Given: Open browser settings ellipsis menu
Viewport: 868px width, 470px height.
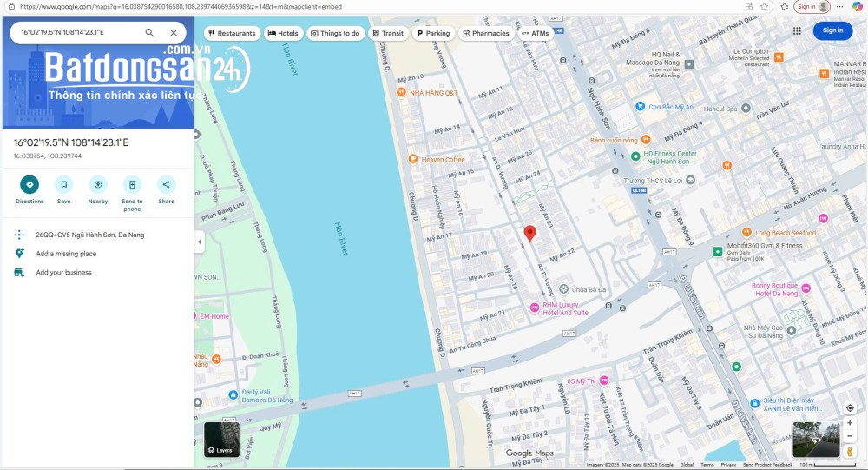Looking at the screenshot, I should (x=839, y=7).
